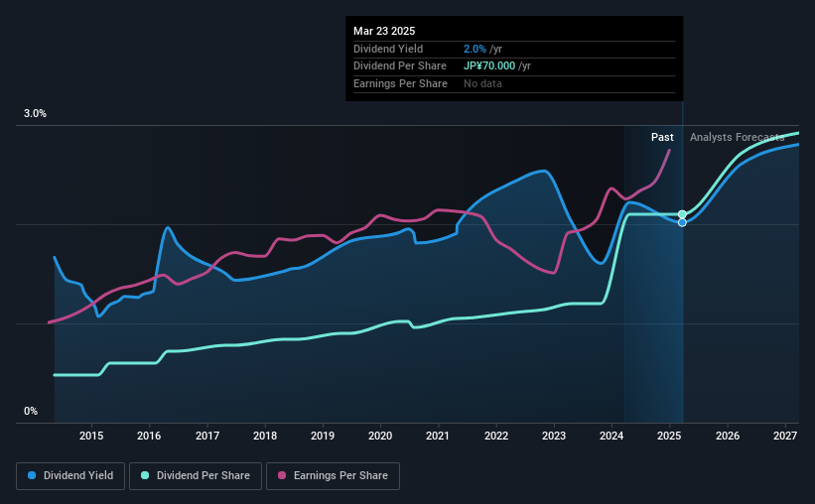Click the 2020 x-axis label
Image resolution: width=815 pixels, height=504 pixels.
[380, 436]
